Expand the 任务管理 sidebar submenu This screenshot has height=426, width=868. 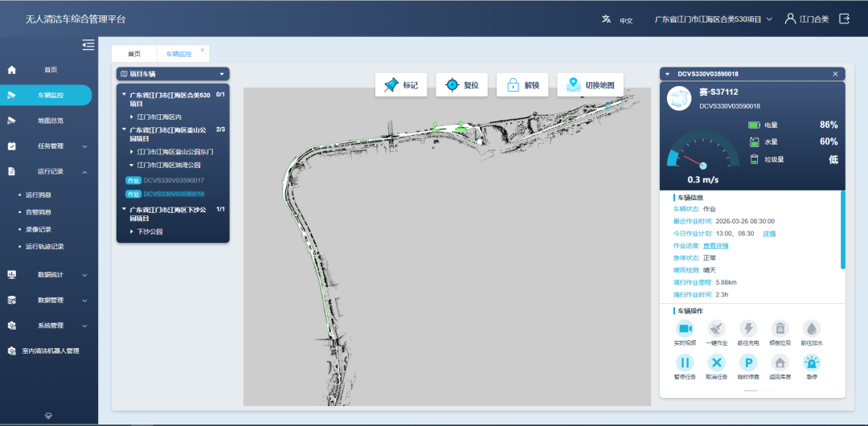point(50,146)
